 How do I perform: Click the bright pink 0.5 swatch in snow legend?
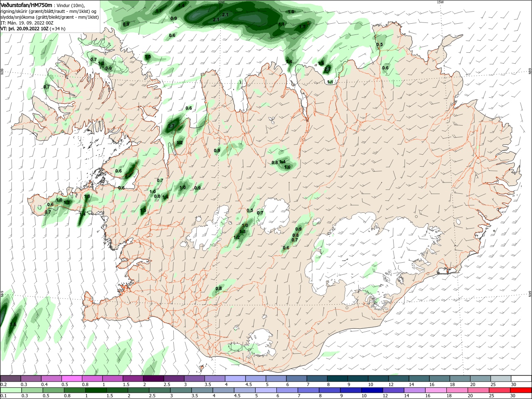point(71,379)
